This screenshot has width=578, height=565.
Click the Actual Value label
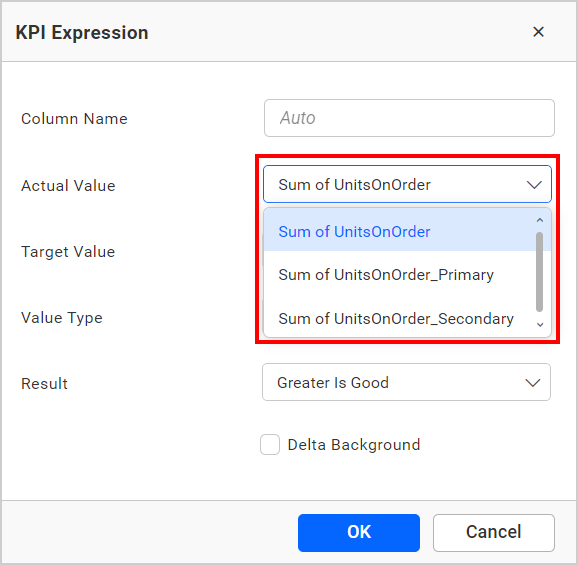pos(68,185)
